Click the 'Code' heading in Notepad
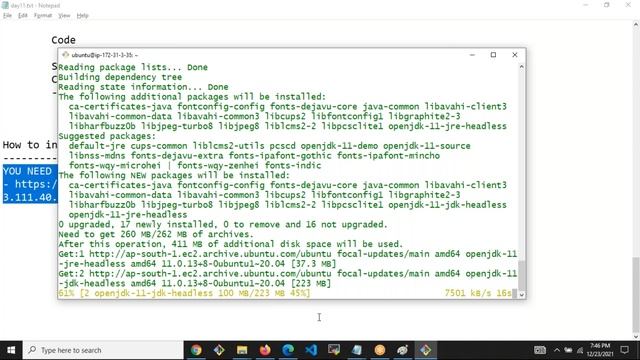Image resolution: width=640 pixels, height=360 pixels. (63, 40)
